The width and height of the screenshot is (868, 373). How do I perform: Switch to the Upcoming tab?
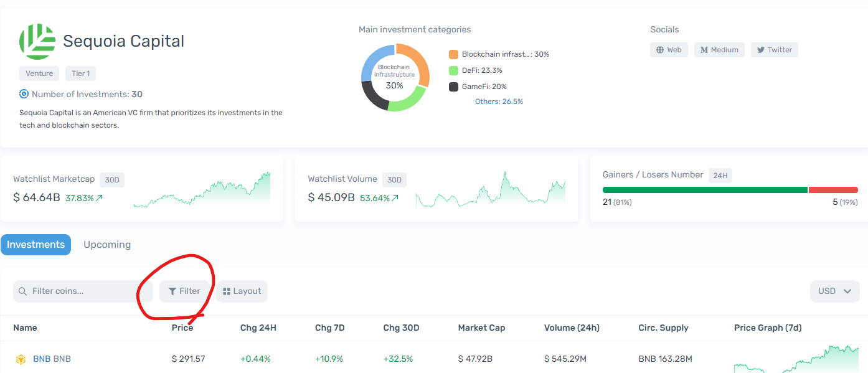click(107, 245)
